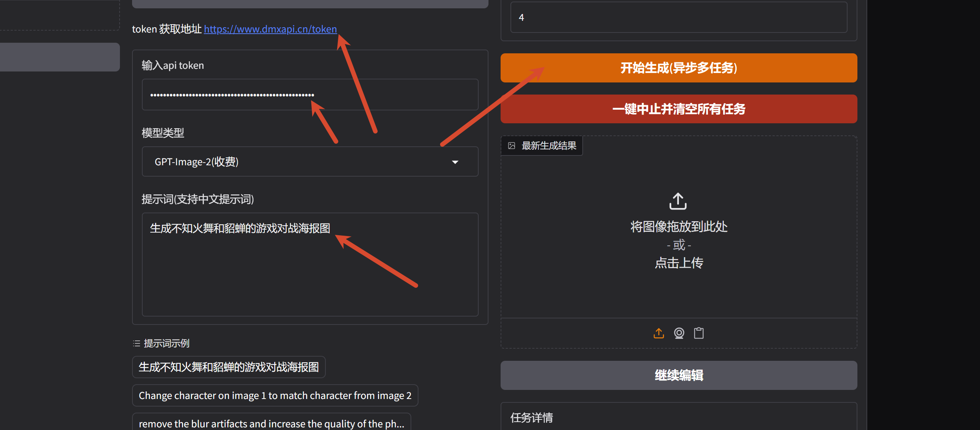The height and width of the screenshot is (430, 980).
Task: Click the API token input field
Action: pyautogui.click(x=310, y=95)
